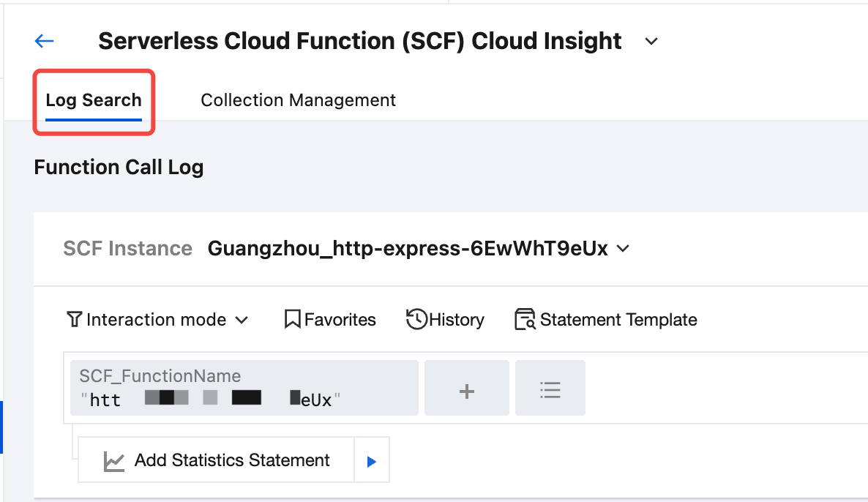Click the SCF Instance label

click(x=127, y=249)
